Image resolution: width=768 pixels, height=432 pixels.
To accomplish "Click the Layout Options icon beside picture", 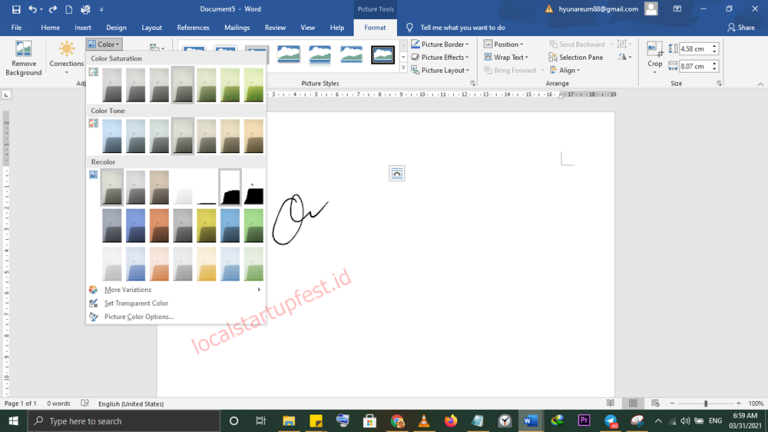I will 397,173.
